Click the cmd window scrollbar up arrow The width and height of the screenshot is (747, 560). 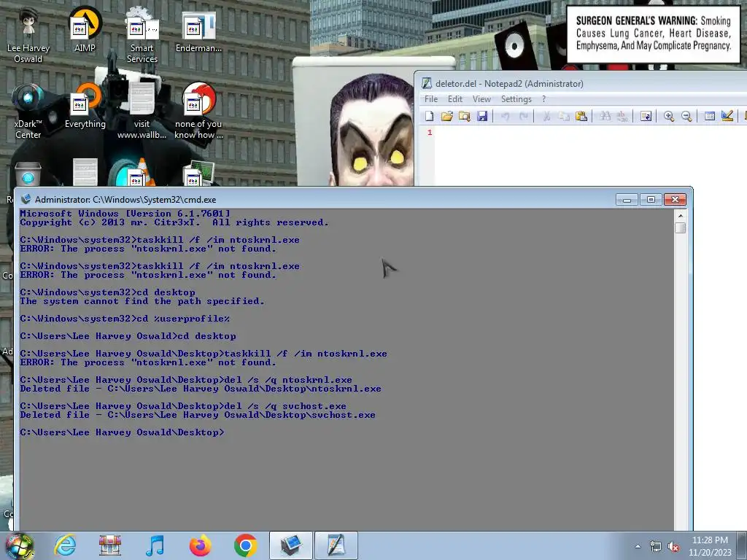coord(680,215)
